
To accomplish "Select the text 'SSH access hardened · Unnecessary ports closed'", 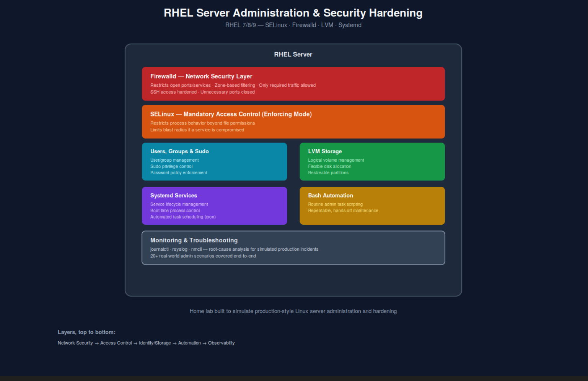I will (x=202, y=92).
